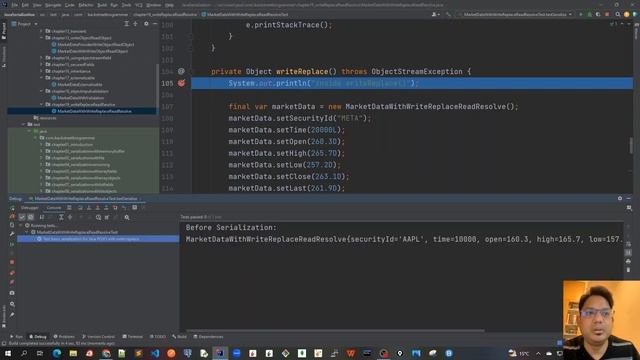Open the Navigate menu
Screen dimensions: 640x360
click(53, 5)
